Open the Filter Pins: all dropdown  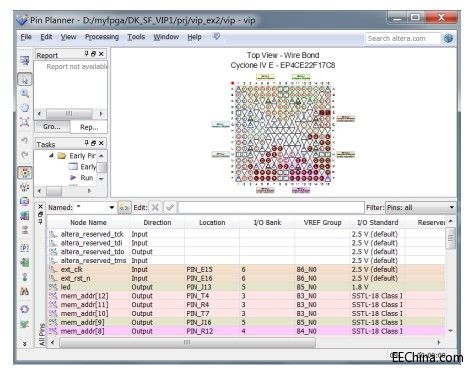420,207
